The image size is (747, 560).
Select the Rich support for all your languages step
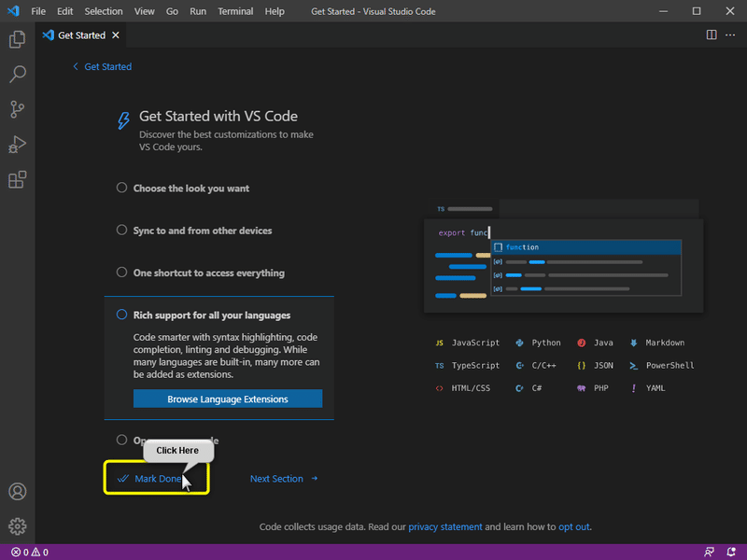coord(211,315)
